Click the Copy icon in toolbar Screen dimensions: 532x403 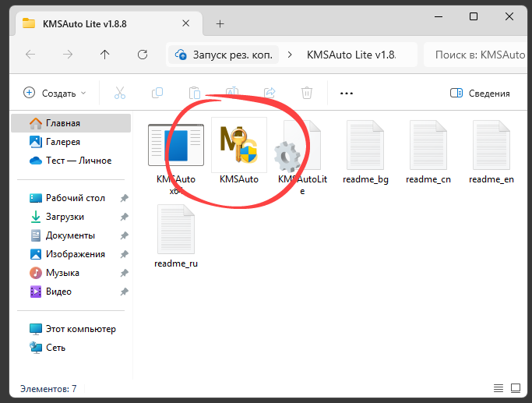157,93
